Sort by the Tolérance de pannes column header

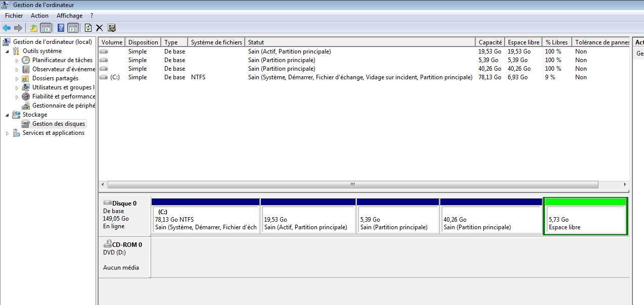(601, 42)
